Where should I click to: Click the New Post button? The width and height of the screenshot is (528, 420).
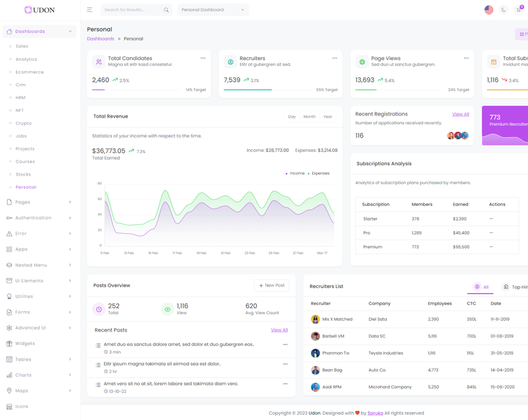pyautogui.click(x=272, y=285)
